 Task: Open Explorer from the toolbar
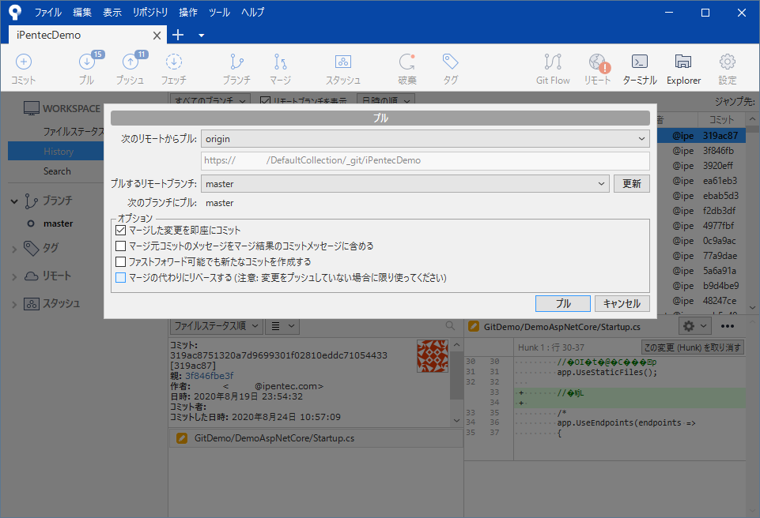tap(683, 69)
